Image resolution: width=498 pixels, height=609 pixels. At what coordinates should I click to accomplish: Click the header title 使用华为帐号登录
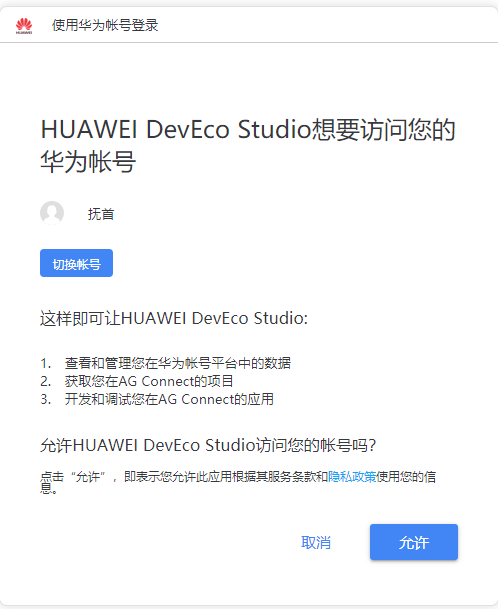coord(105,25)
